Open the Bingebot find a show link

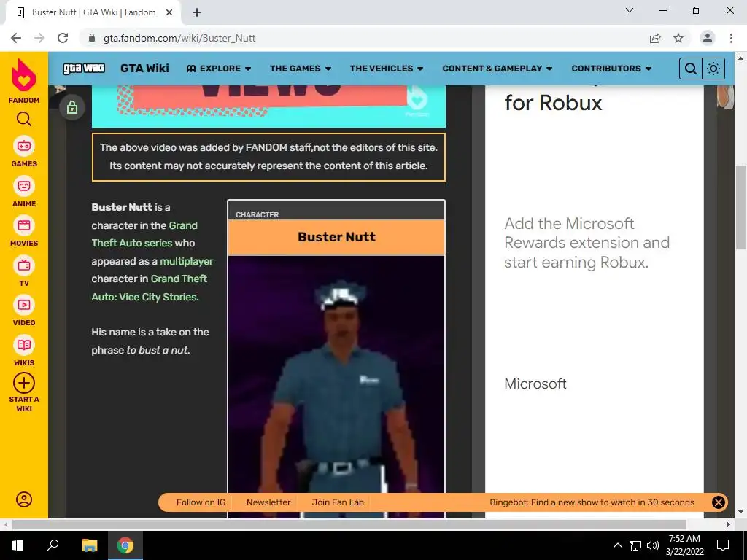point(592,502)
